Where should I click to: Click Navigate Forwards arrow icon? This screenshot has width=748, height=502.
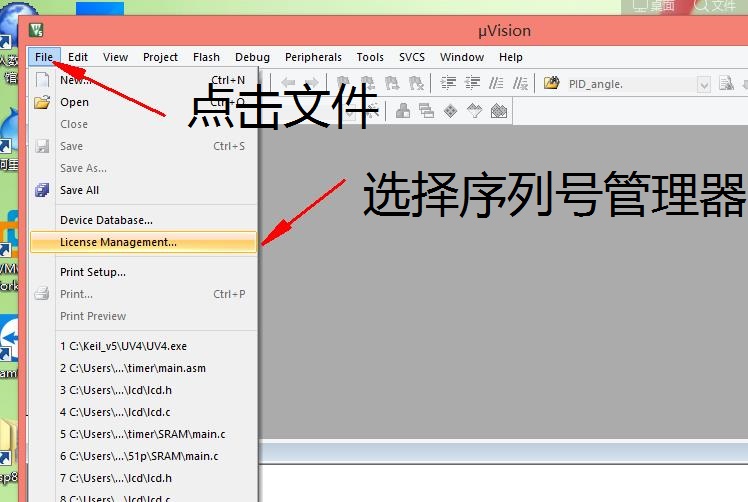pyautogui.click(x=312, y=84)
